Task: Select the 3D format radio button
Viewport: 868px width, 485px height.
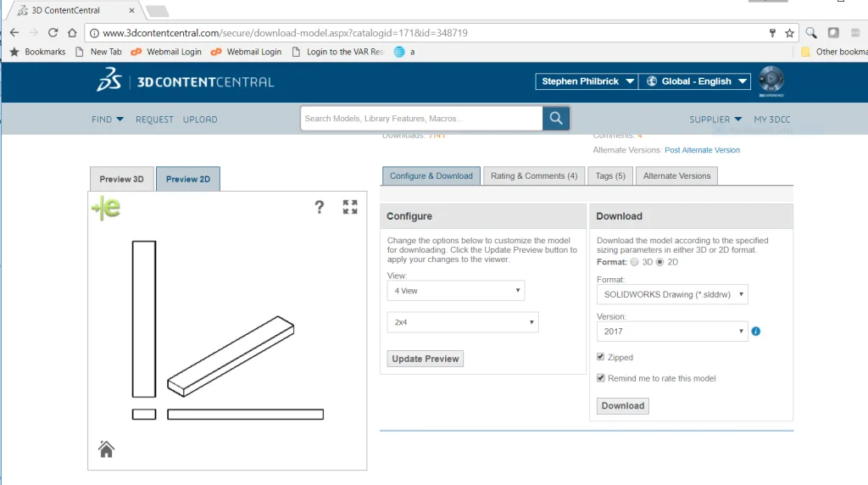Action: (634, 262)
